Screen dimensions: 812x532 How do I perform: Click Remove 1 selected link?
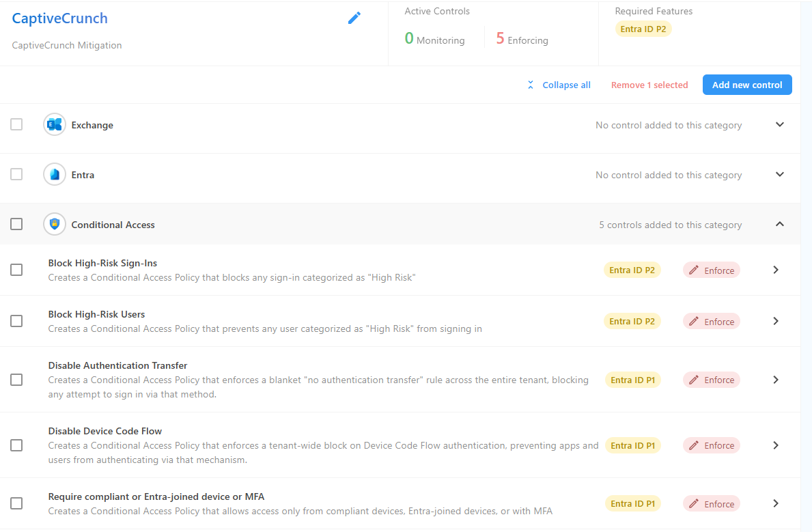click(x=649, y=85)
